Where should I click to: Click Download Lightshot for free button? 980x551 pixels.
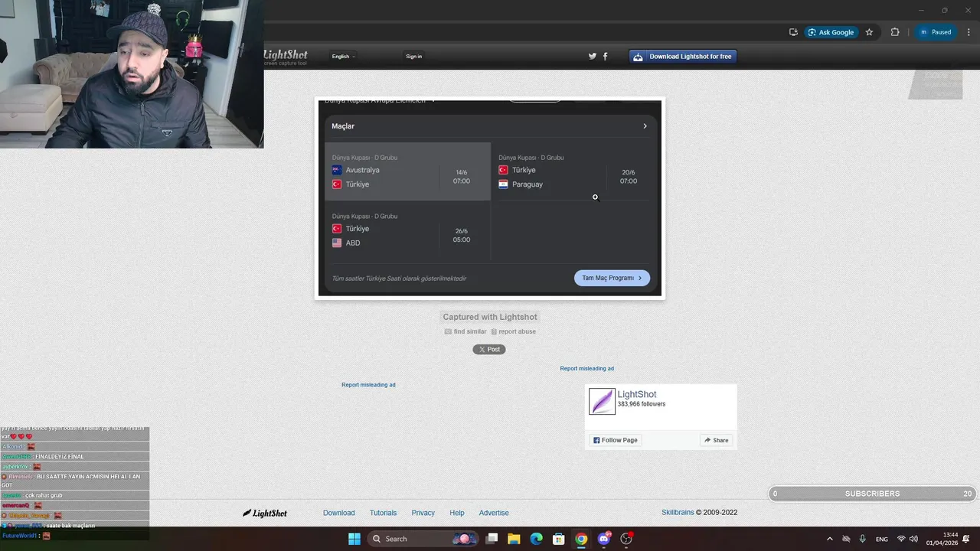click(x=683, y=56)
